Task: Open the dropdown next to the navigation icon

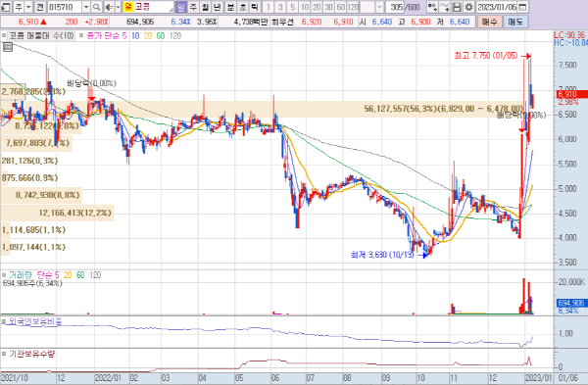Action: 118,7
